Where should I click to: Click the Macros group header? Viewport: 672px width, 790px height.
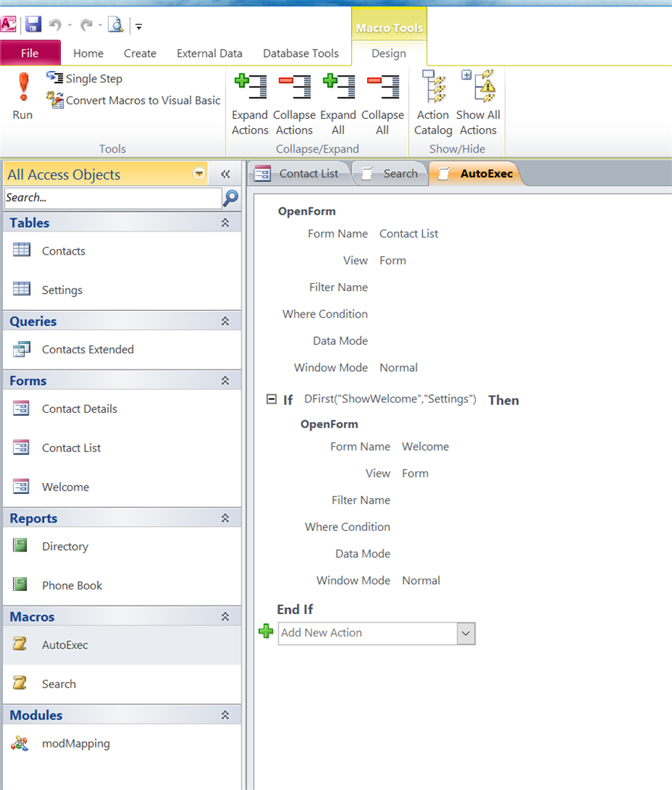tap(122, 616)
